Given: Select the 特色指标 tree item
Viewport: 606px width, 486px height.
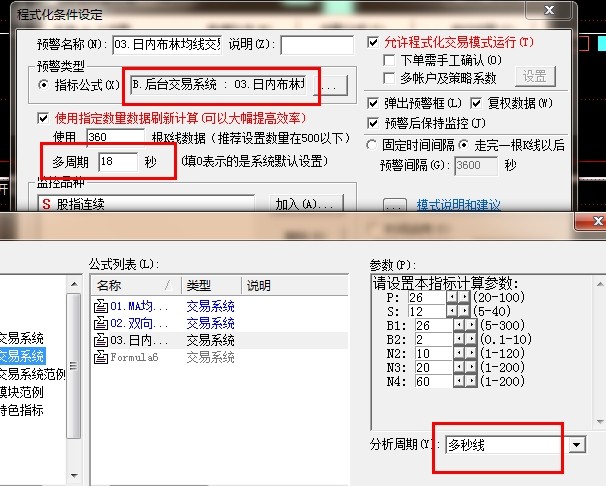Looking at the screenshot, I should pos(22,410).
